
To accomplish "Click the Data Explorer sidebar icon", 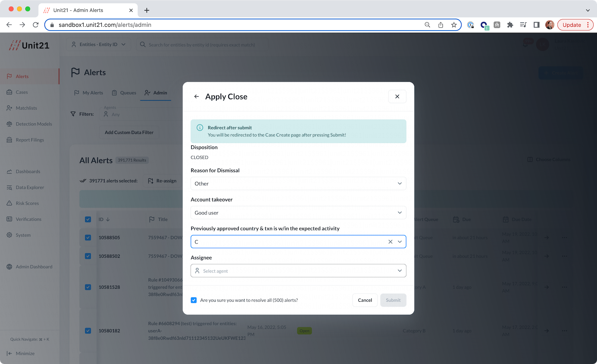I will (x=9, y=188).
